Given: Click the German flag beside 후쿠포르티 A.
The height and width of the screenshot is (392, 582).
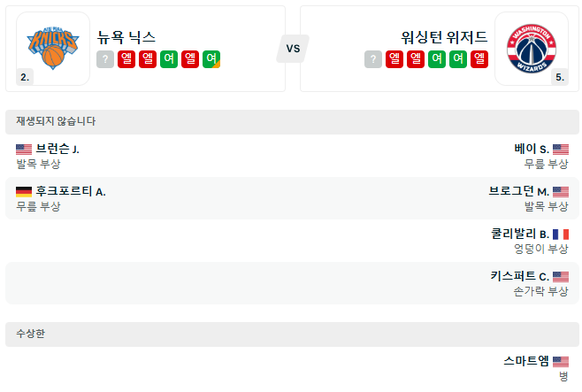Looking at the screenshot, I should tap(24, 191).
